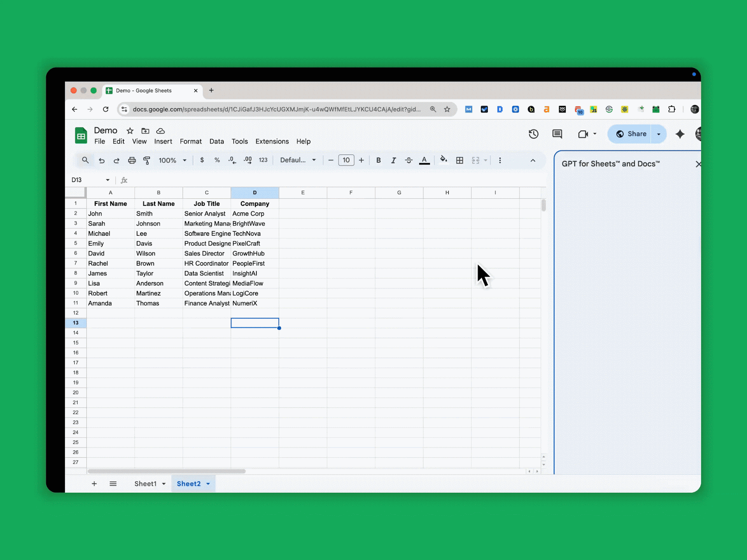
Task: Close the GPT for Sheets sidebar
Action: [698, 164]
